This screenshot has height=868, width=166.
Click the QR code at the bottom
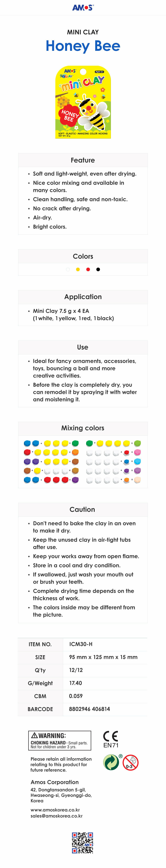83,843
